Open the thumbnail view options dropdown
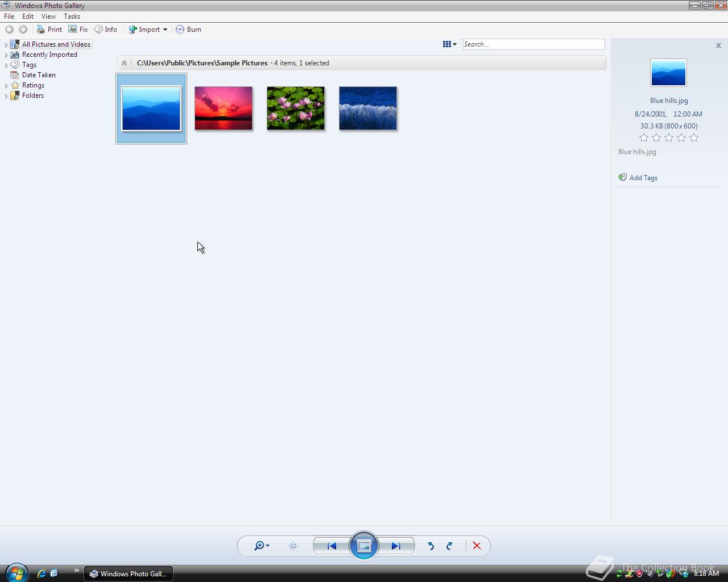Screen dimensions: 728x582 (450, 44)
